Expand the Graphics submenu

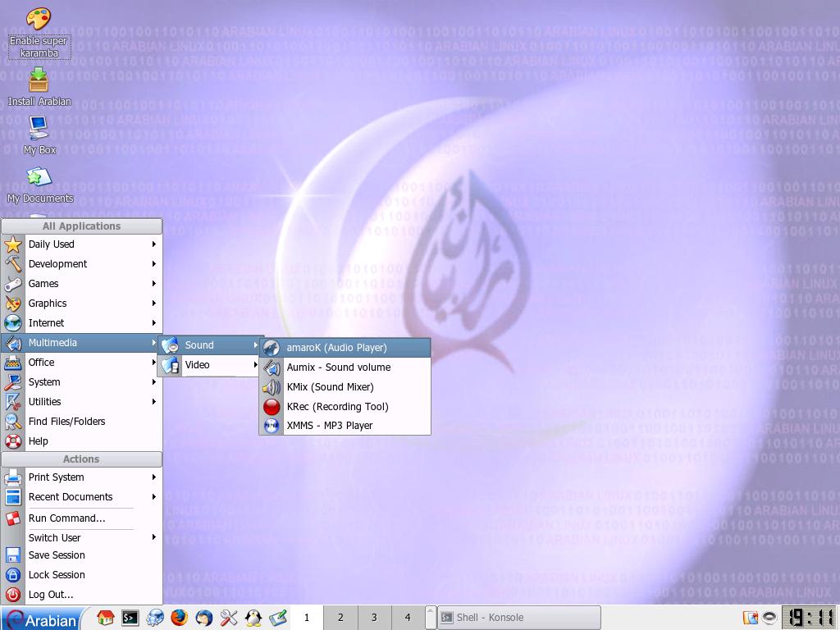click(x=81, y=304)
